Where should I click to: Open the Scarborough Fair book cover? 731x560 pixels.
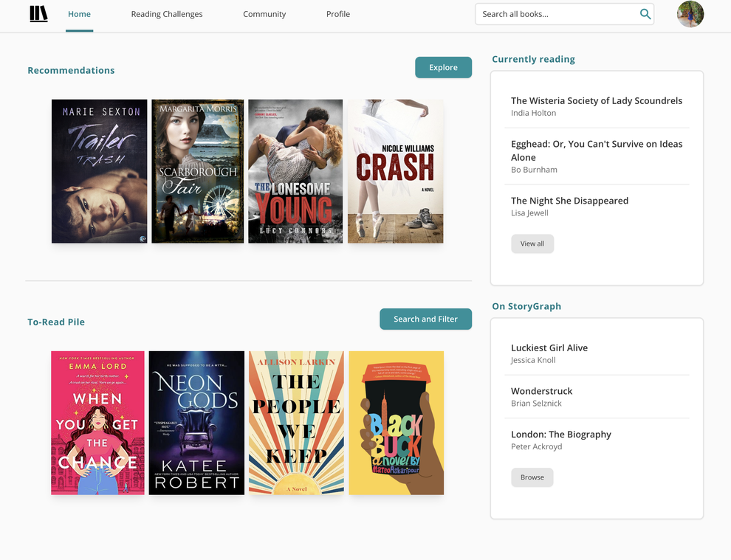[198, 171]
